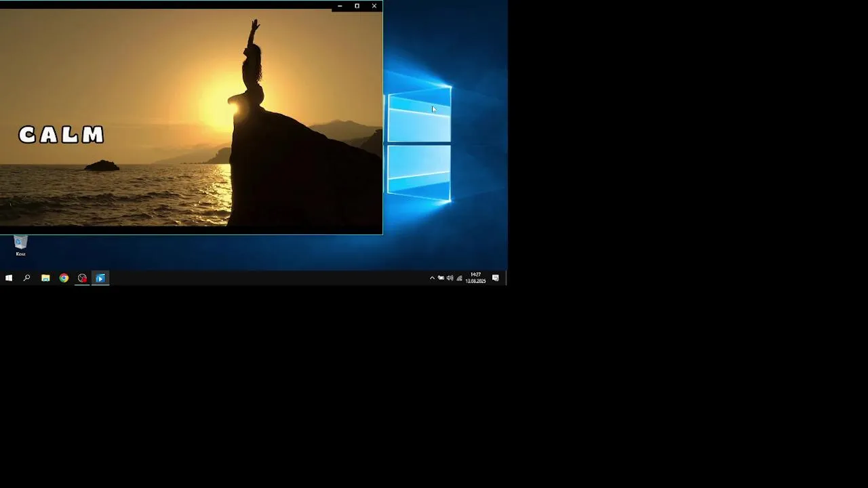868x488 pixels.
Task: Minimize the video player window
Action: pyautogui.click(x=340, y=6)
